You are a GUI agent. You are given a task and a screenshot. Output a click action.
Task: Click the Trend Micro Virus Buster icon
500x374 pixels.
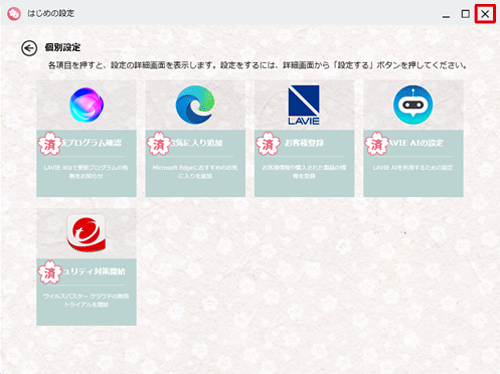86,233
